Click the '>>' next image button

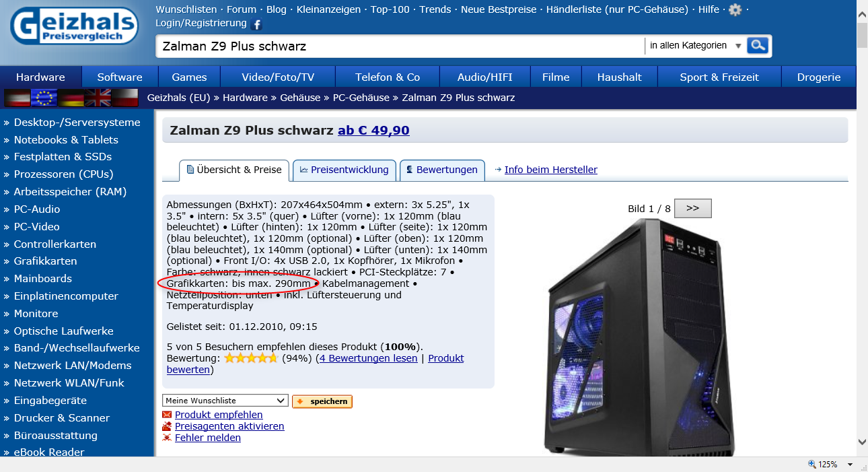pyautogui.click(x=693, y=208)
